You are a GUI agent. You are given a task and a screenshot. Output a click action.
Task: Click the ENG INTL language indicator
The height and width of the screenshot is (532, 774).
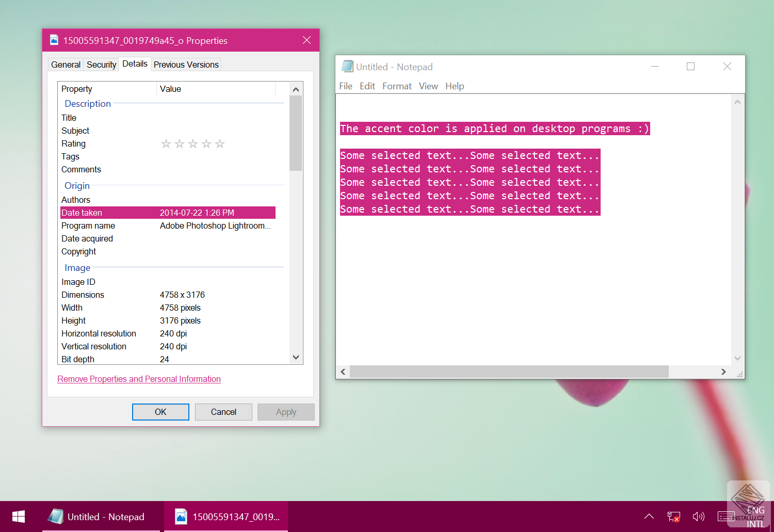click(x=755, y=516)
